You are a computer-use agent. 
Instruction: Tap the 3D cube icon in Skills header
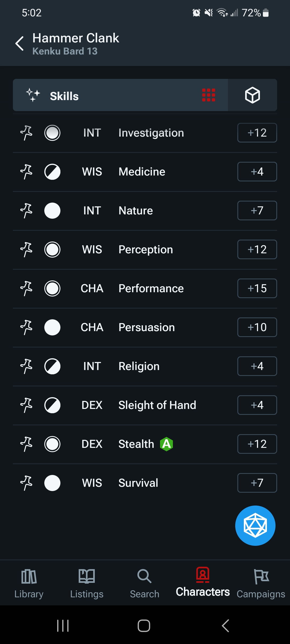click(252, 95)
